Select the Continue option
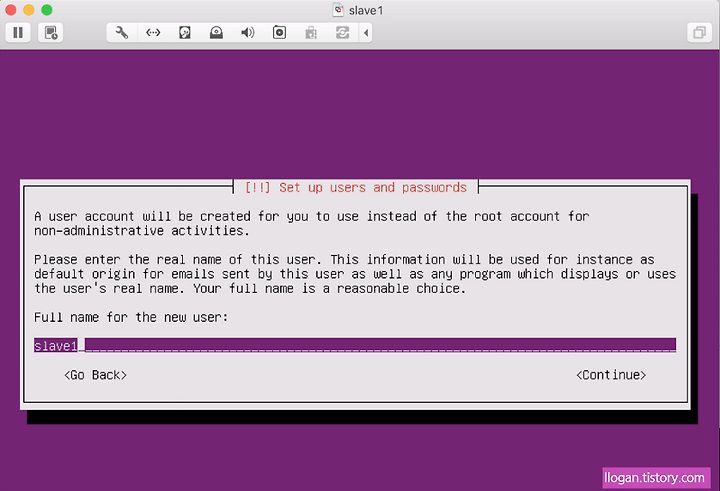The height and width of the screenshot is (491, 720). tap(611, 375)
